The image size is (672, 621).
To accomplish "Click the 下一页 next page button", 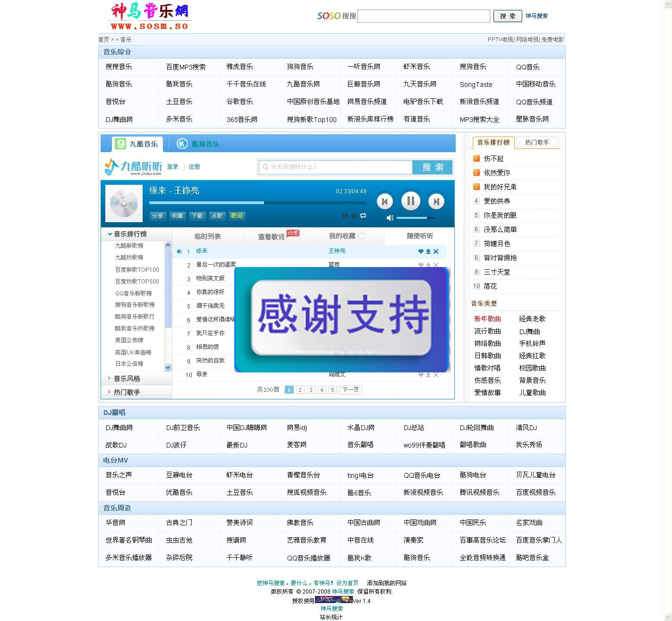I will click(350, 390).
